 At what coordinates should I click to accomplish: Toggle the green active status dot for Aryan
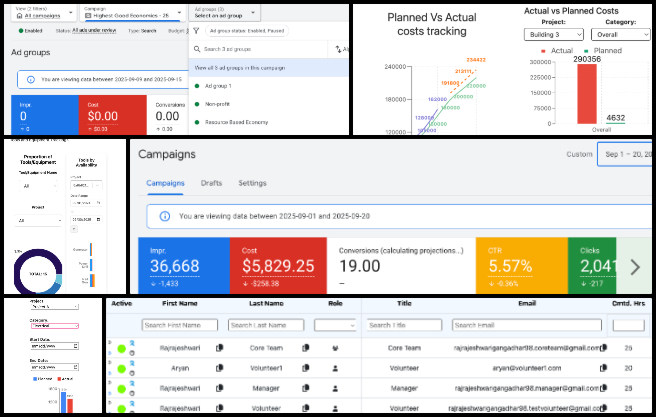(121, 368)
